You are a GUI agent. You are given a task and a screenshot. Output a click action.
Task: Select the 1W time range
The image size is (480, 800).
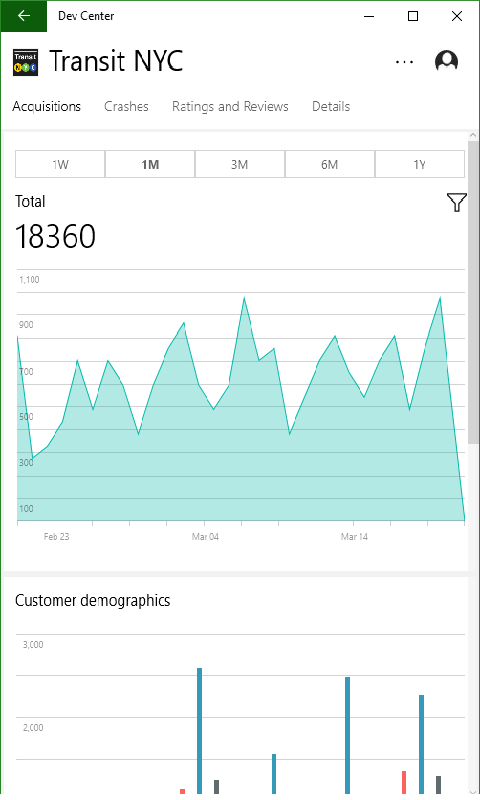click(60, 164)
